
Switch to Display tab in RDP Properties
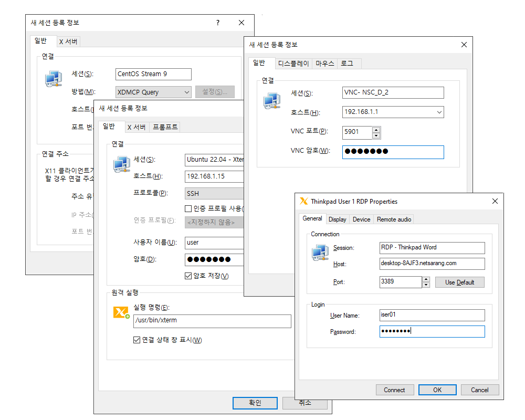coord(337,219)
